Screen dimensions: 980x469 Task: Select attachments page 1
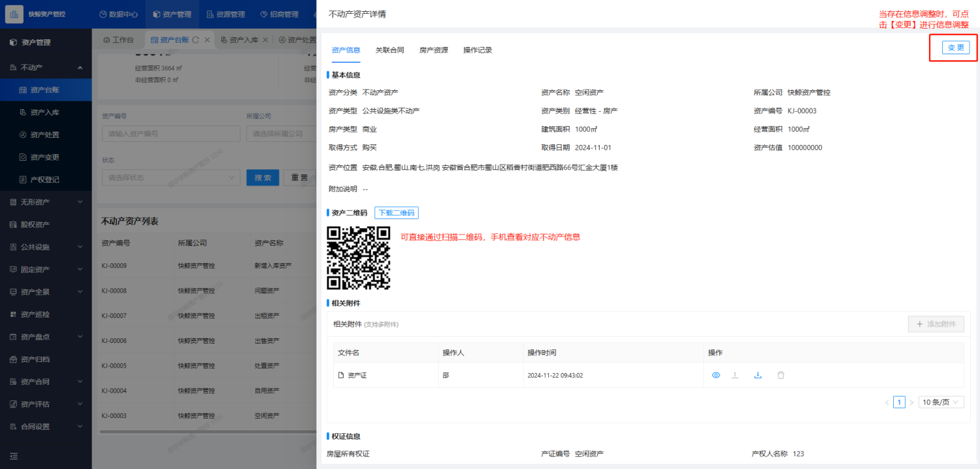899,402
